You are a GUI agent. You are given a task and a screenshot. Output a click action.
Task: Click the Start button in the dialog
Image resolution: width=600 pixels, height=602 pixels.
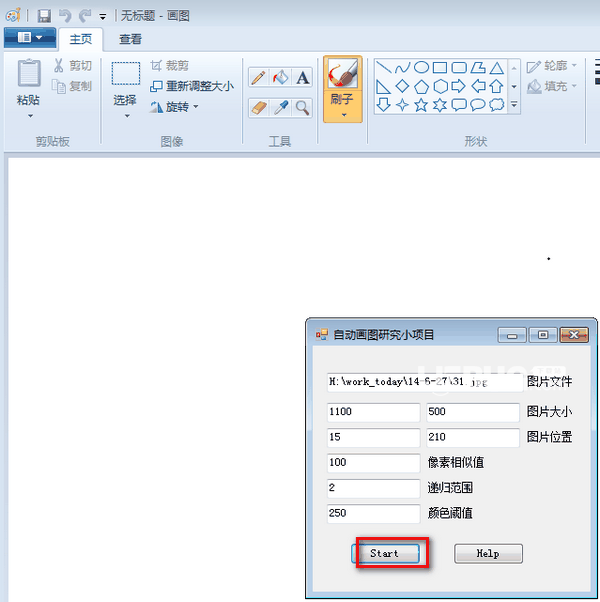[385, 554]
